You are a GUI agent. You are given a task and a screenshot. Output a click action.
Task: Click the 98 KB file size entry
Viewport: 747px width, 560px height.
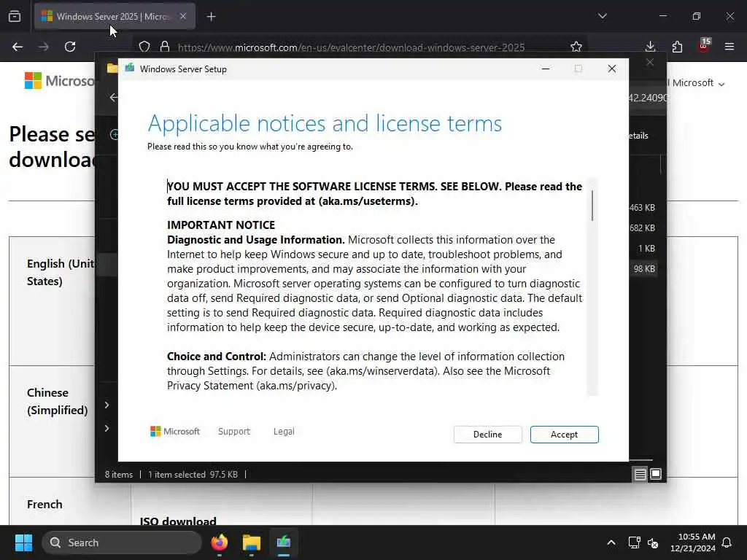[644, 269]
